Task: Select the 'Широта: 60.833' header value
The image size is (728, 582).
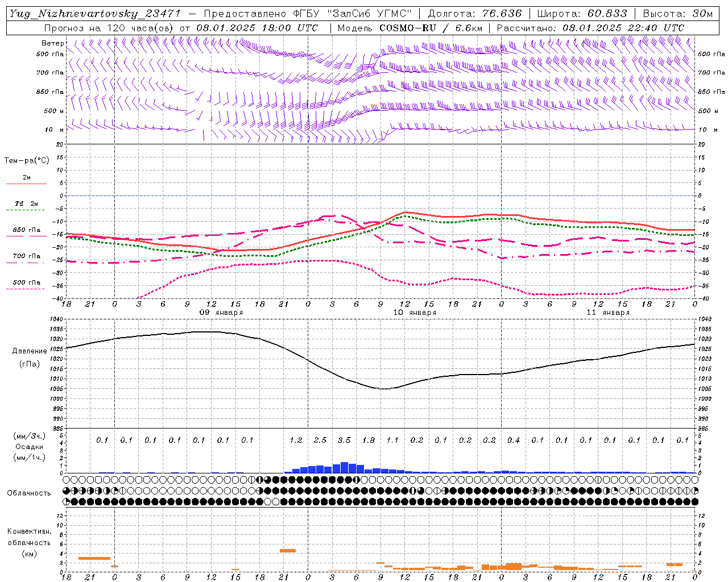Action: point(582,14)
